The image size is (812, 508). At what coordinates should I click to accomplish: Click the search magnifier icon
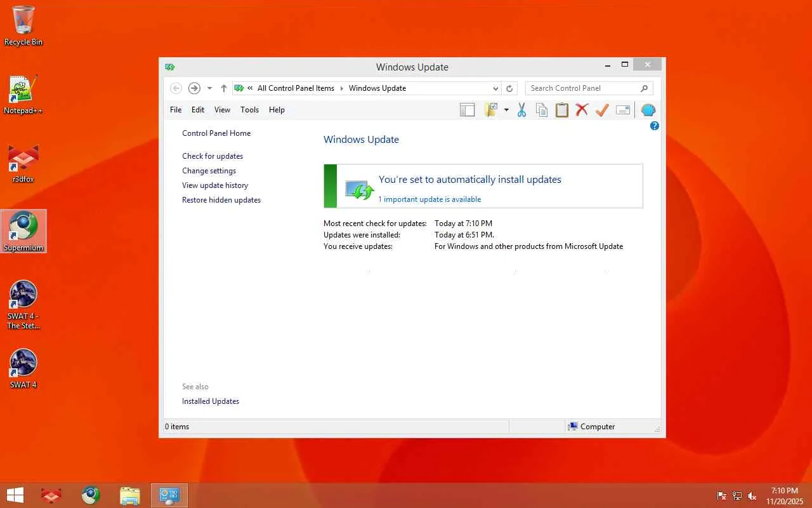(x=644, y=88)
